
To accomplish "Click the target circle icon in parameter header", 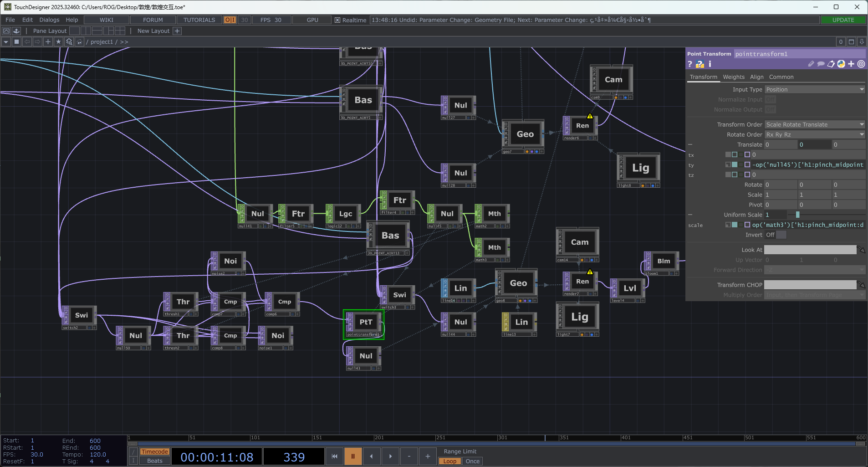I will click(861, 64).
